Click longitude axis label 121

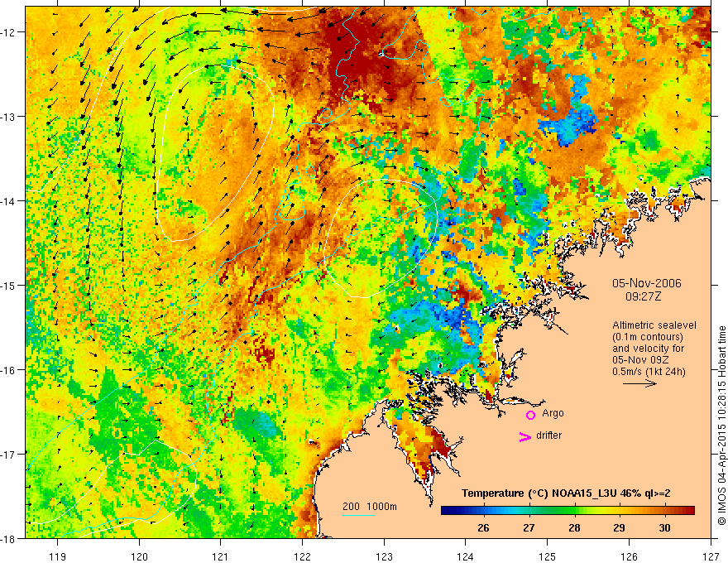tap(221, 556)
